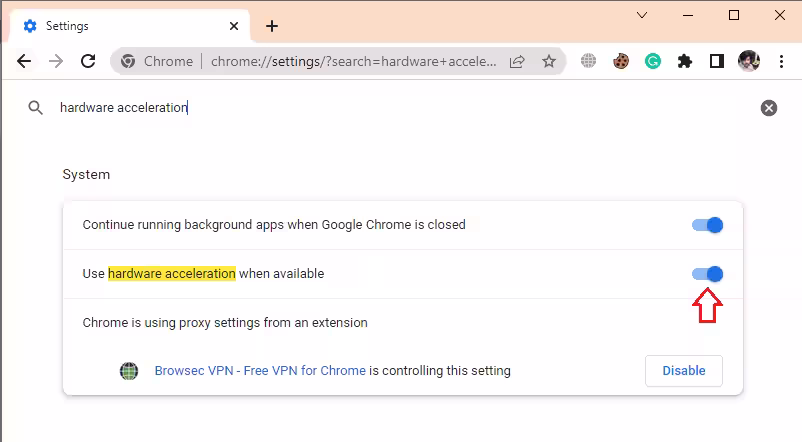This screenshot has height=442, width=802.
Task: Bookmark this page with the star icon
Action: point(549,61)
